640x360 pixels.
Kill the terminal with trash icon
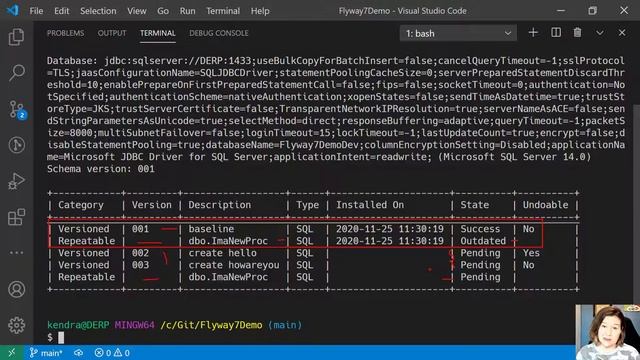(578, 33)
